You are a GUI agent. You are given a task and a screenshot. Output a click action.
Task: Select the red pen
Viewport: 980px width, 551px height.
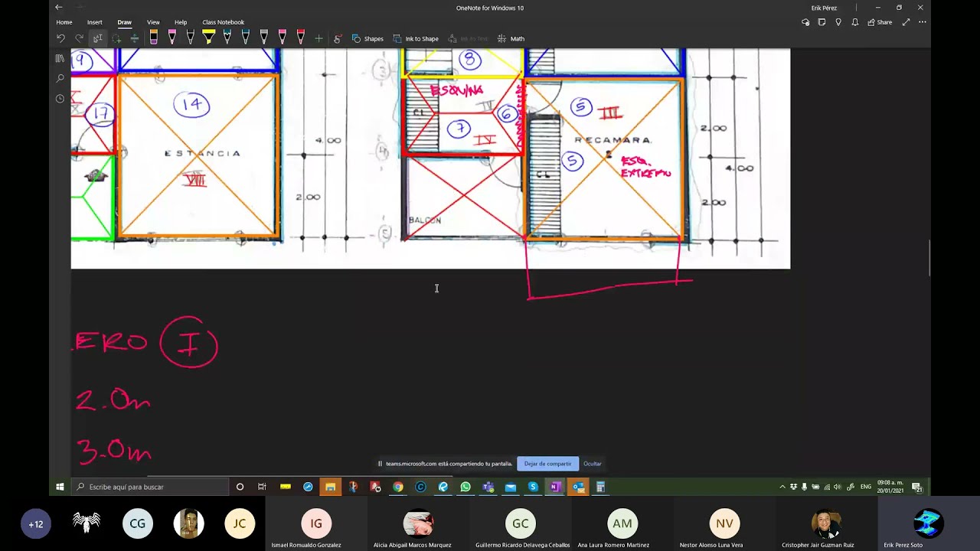[x=300, y=37]
